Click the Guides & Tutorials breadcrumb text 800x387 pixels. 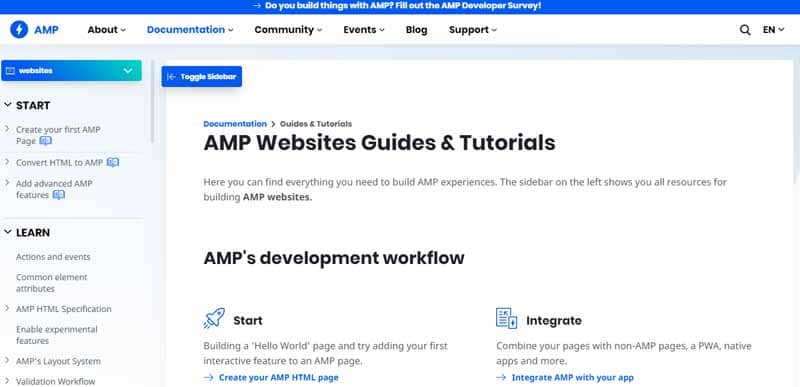point(316,124)
